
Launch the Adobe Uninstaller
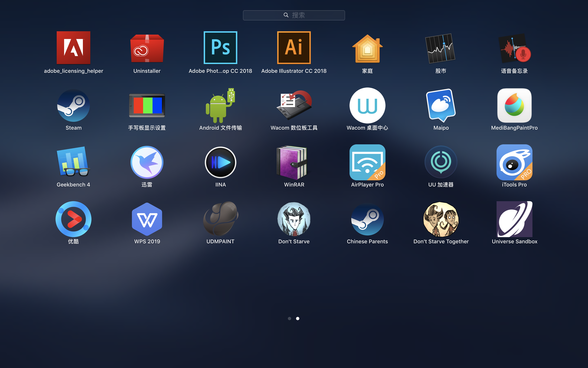tap(147, 48)
